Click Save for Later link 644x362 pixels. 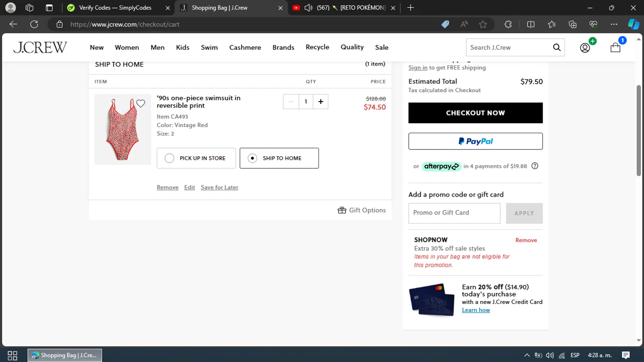click(219, 187)
